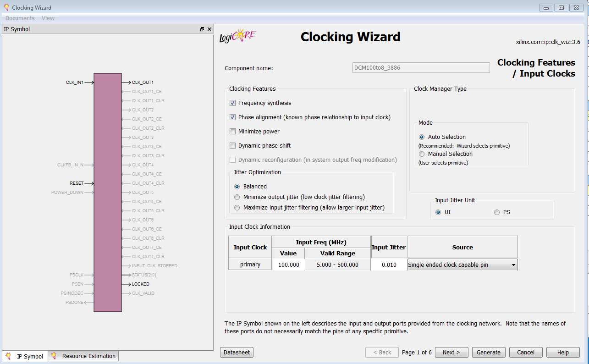Switch to the Resource Estimation tab
This screenshot has height=364, width=589.
[x=83, y=356]
